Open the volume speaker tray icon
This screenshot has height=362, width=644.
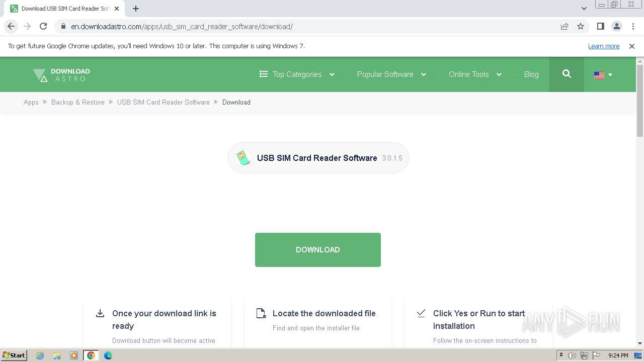click(572, 355)
